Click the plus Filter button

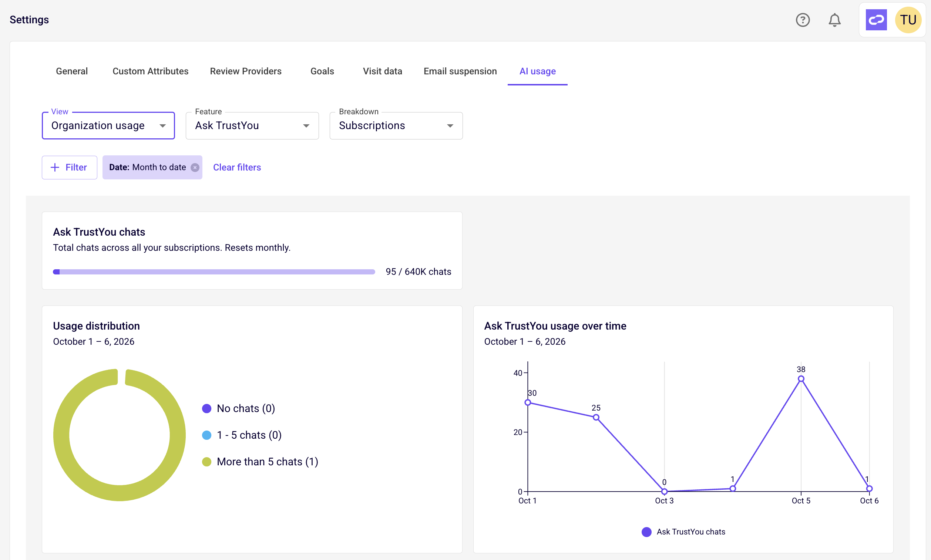click(x=70, y=168)
